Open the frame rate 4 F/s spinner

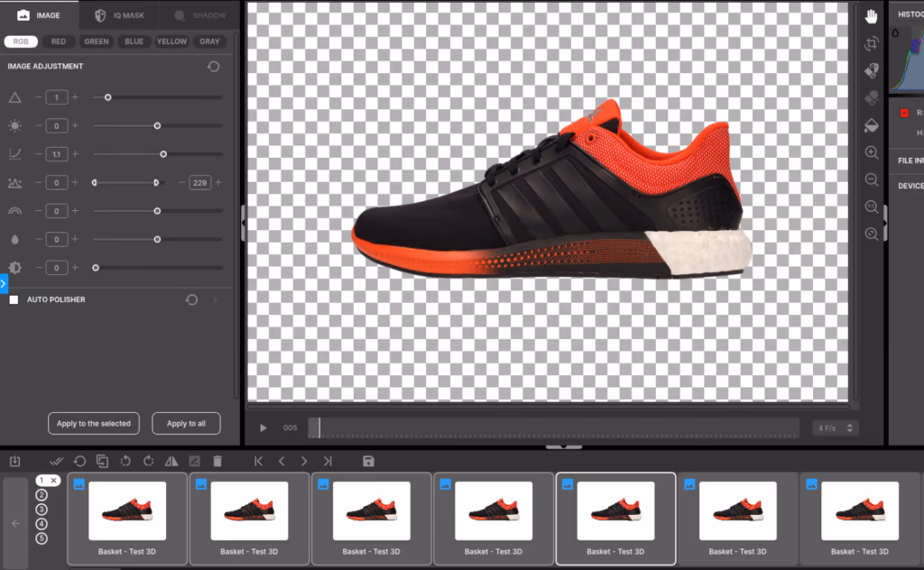point(850,428)
